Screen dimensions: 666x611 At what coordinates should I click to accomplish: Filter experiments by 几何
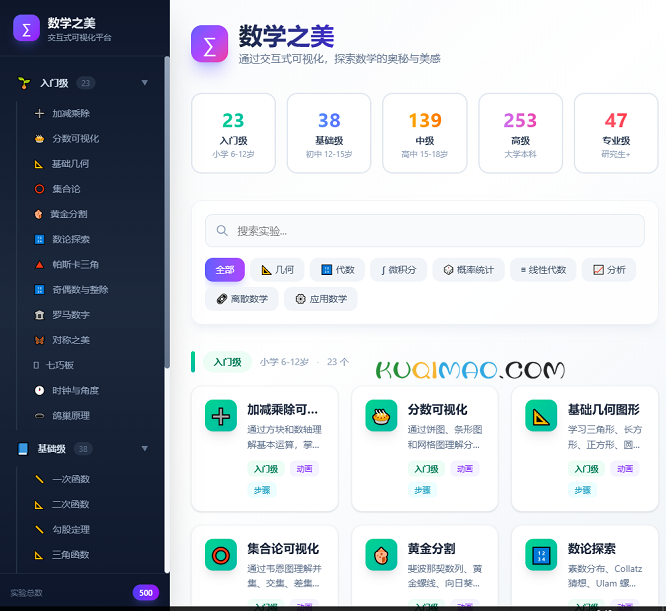(x=277, y=270)
